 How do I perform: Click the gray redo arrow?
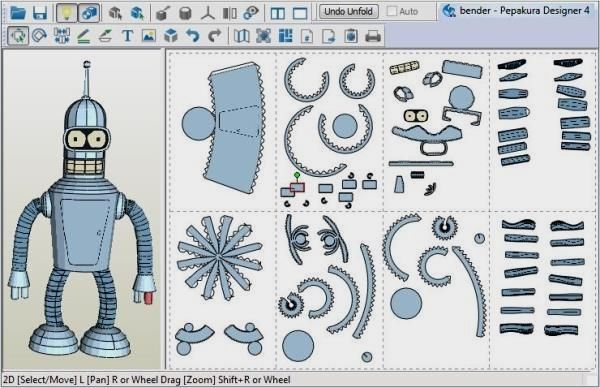pyautogui.click(x=215, y=36)
